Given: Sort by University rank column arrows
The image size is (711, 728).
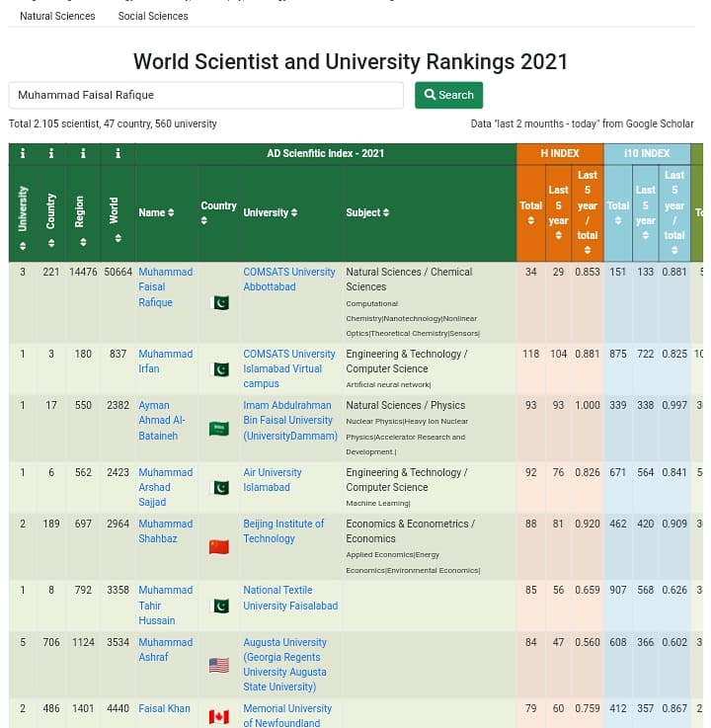Looking at the screenshot, I should click(x=23, y=246).
